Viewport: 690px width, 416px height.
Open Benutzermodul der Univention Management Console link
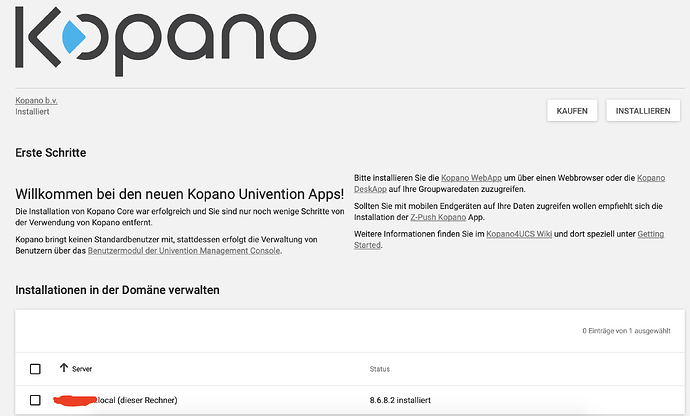(x=184, y=250)
